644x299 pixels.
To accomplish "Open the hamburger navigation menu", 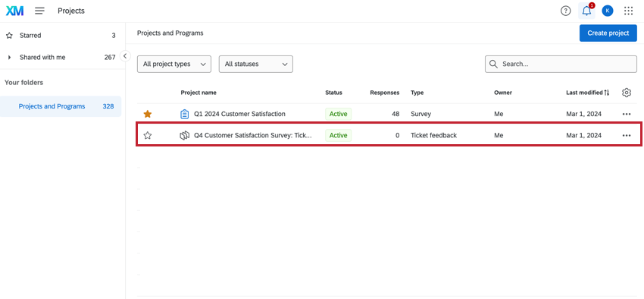I will [x=39, y=11].
